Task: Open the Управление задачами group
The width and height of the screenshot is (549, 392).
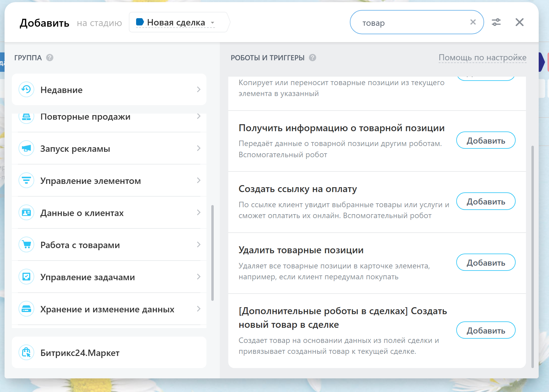Action: [x=88, y=277]
